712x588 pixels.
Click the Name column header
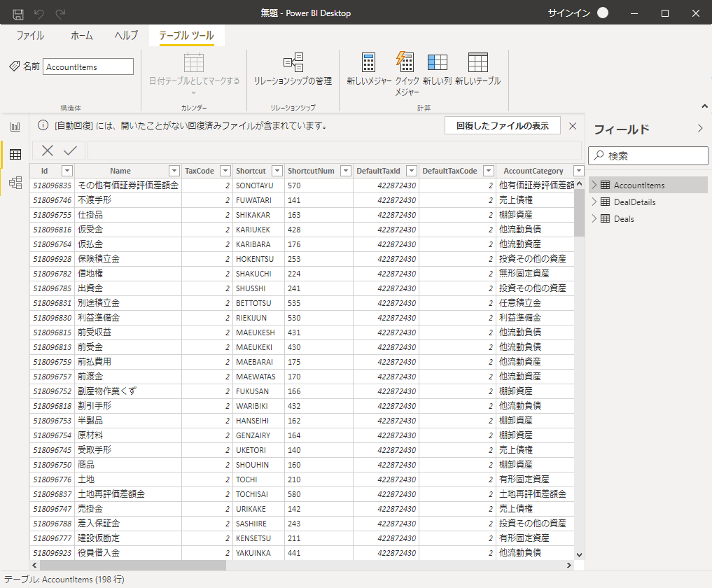pyautogui.click(x=120, y=171)
